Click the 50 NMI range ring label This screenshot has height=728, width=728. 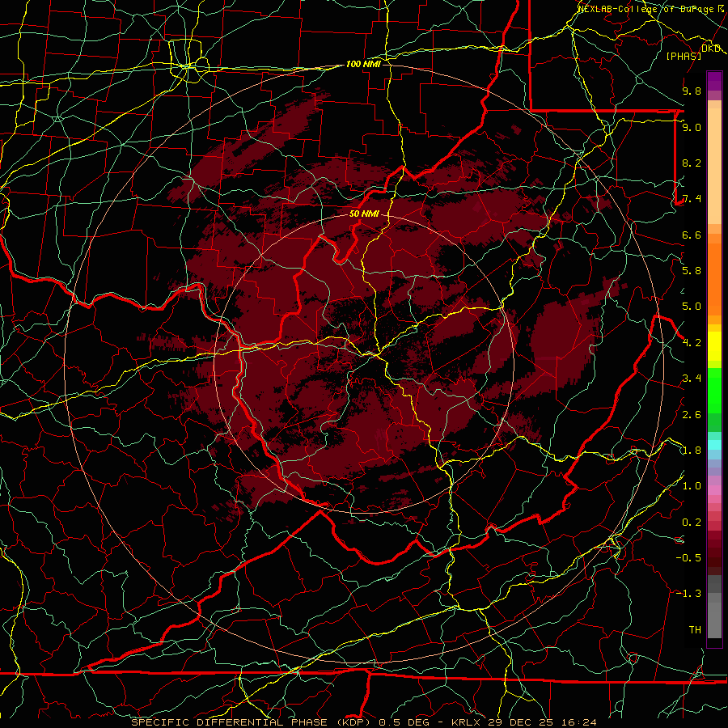tap(364, 214)
